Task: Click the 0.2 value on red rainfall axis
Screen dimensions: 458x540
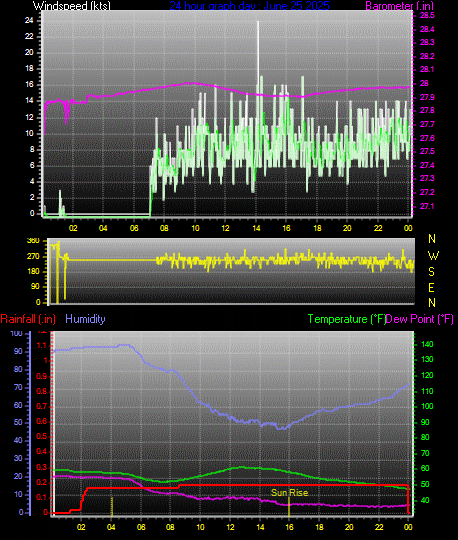Action: click(42, 482)
